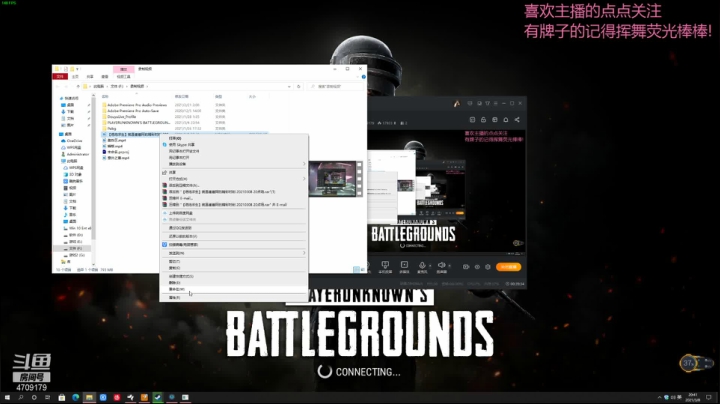Select the Pubg folder
Viewport: 720px width, 404px height.
pyautogui.click(x=112, y=129)
